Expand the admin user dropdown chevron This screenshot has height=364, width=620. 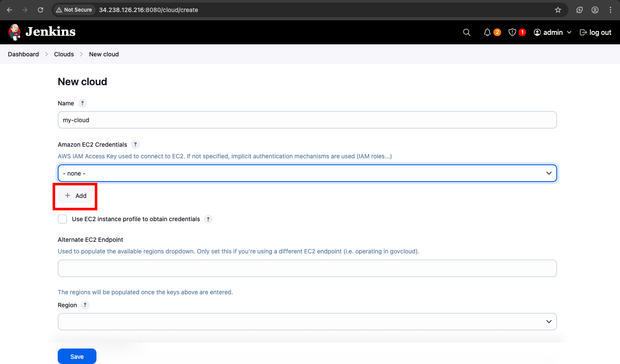click(569, 32)
